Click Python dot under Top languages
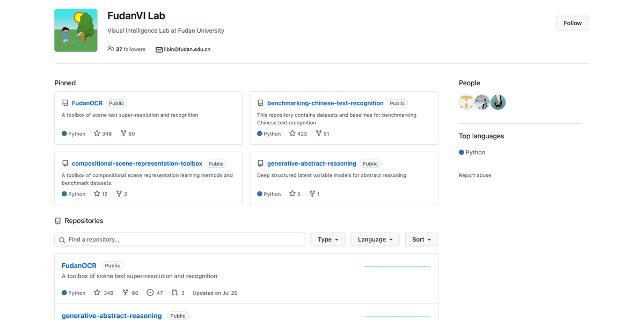 [462, 152]
